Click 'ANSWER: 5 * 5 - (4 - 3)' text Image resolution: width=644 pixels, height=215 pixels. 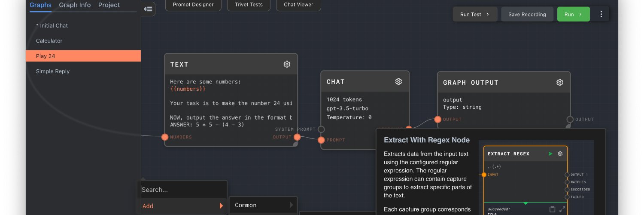pyautogui.click(x=207, y=125)
